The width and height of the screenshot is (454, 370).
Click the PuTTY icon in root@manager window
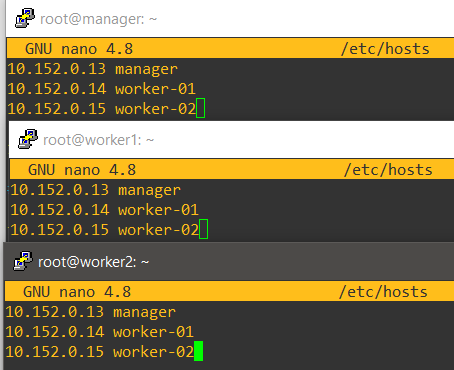(25, 18)
